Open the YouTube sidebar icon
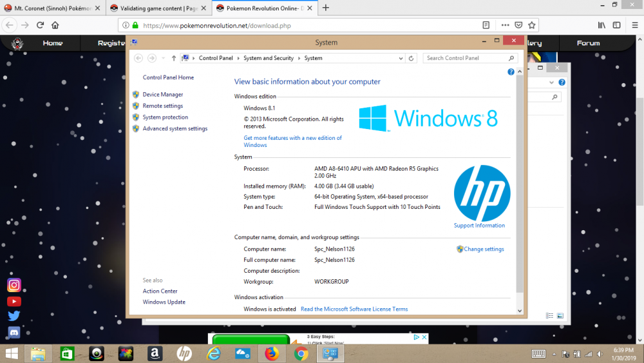The image size is (644, 363). pos(14,301)
